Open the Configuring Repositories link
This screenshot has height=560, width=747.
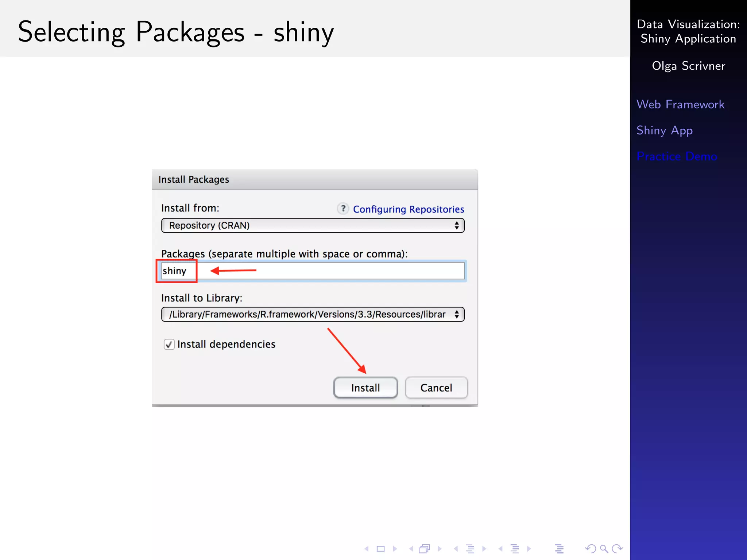(409, 209)
